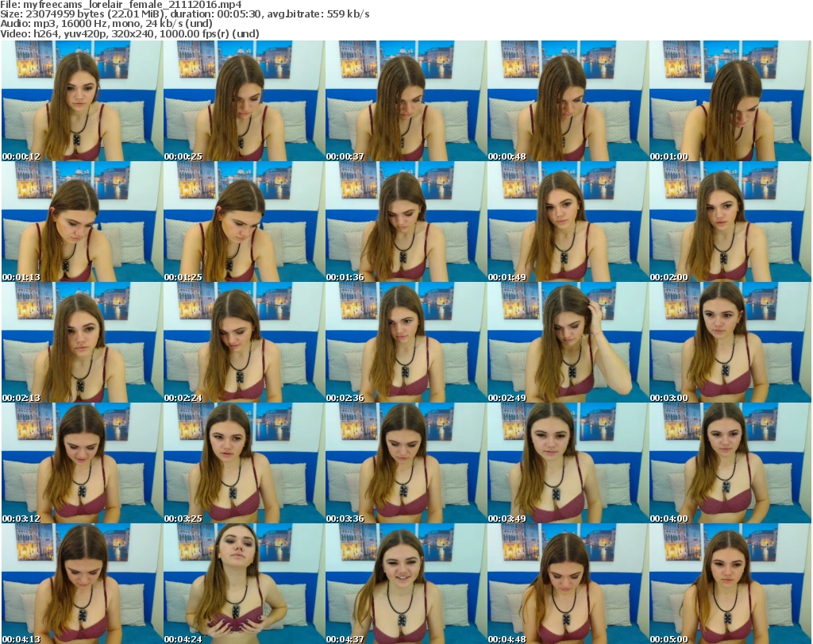Select the thumbnail stamped 00:04:48
This screenshot has height=644, width=813.
click(x=568, y=584)
